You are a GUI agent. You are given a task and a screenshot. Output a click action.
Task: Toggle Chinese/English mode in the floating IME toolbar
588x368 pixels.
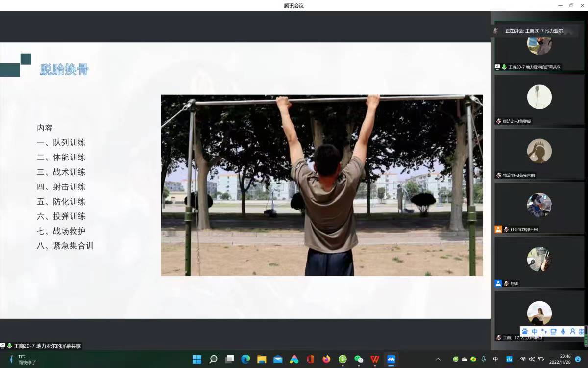pos(535,332)
